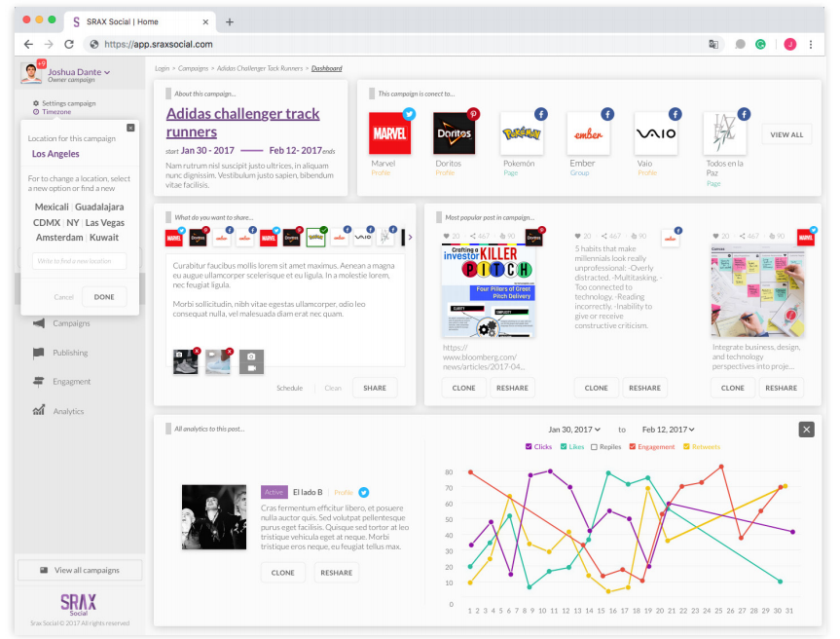Reload the page with the refresh icon
This screenshot has height=639, width=840.
(x=69, y=44)
